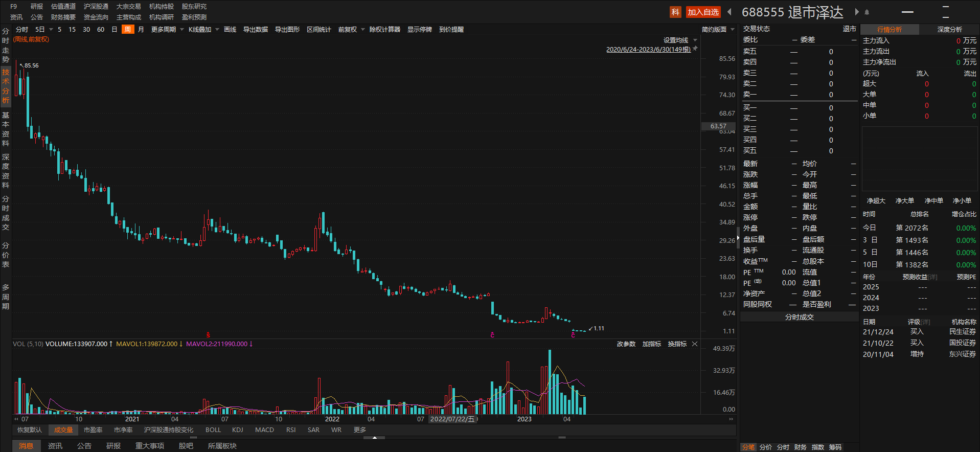Image resolution: width=980 pixels, height=452 pixels.
Task: Click the 改参数 button
Action: (x=626, y=344)
